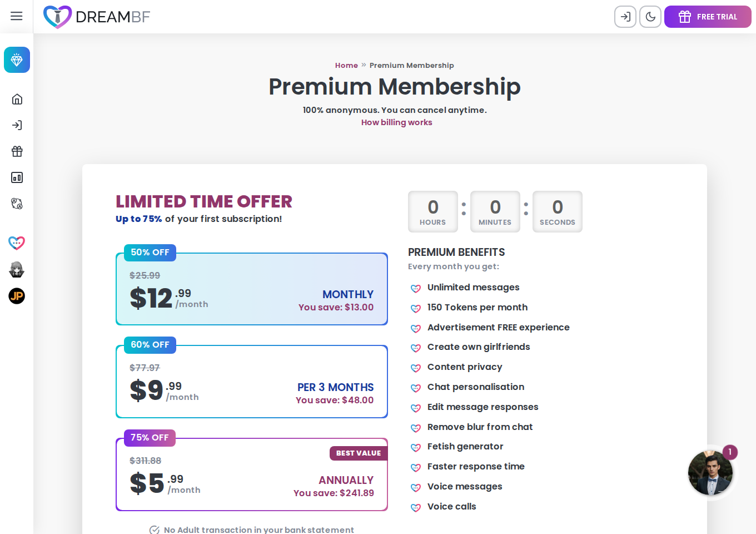Click the login arrow icon in header
The image size is (756, 534).
pyautogui.click(x=625, y=17)
